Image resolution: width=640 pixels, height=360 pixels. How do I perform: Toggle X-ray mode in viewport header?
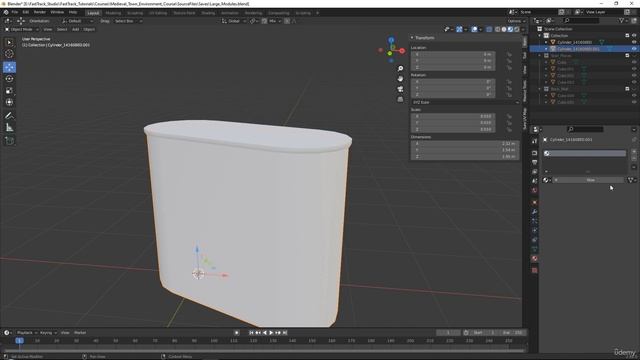tap(489, 29)
